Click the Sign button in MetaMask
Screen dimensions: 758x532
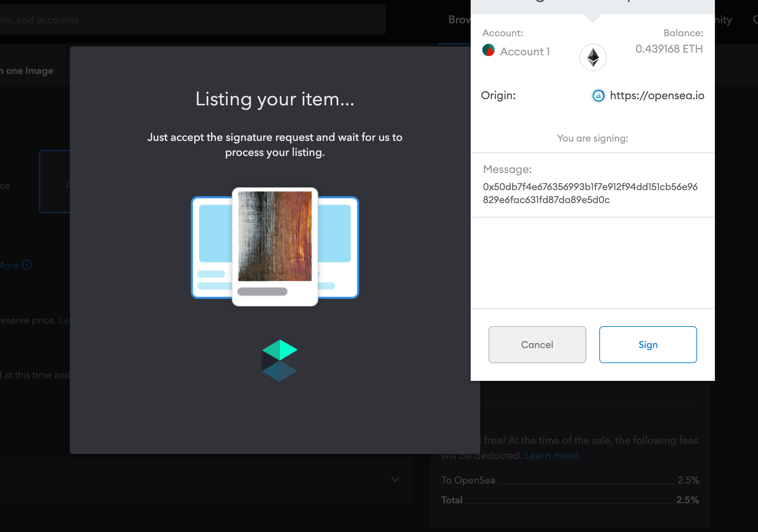648,345
